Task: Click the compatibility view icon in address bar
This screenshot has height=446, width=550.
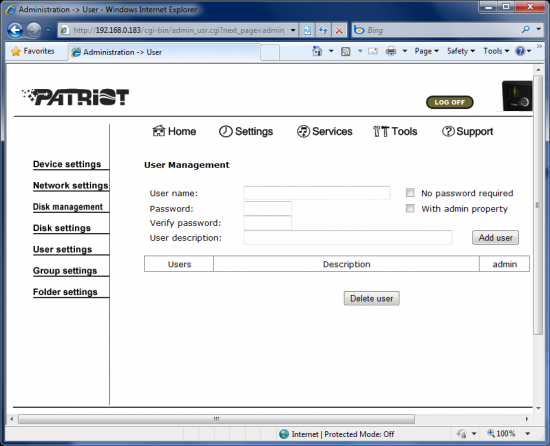Action: point(307,30)
